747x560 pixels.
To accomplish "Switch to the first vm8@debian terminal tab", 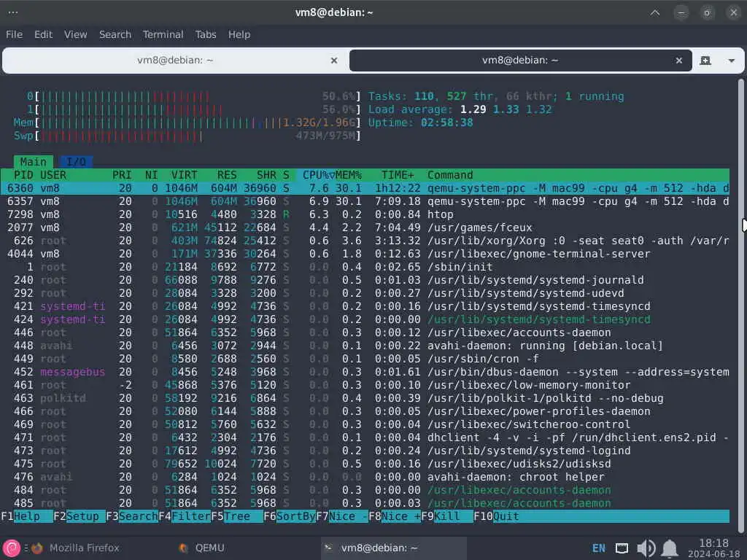I will click(x=175, y=60).
